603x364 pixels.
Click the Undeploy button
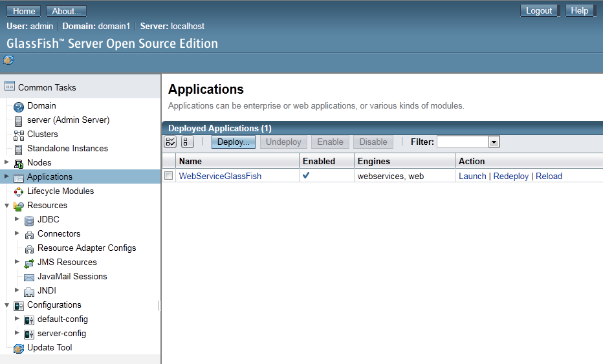tap(283, 142)
